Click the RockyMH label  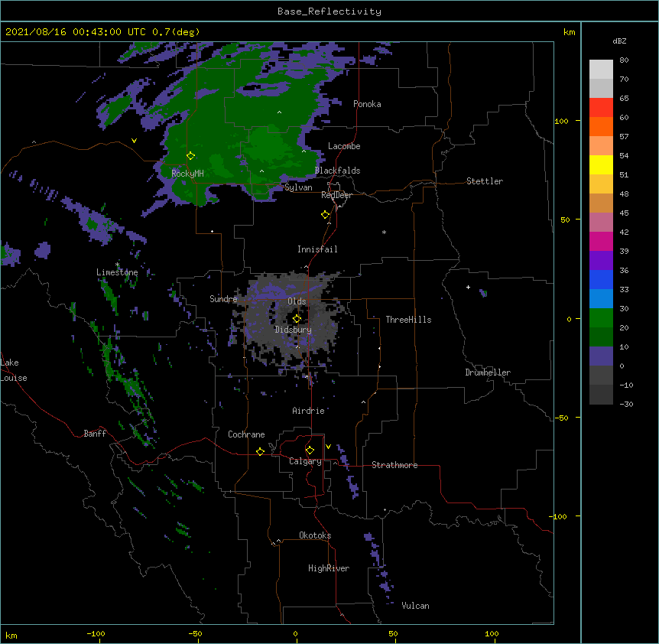pos(187,173)
